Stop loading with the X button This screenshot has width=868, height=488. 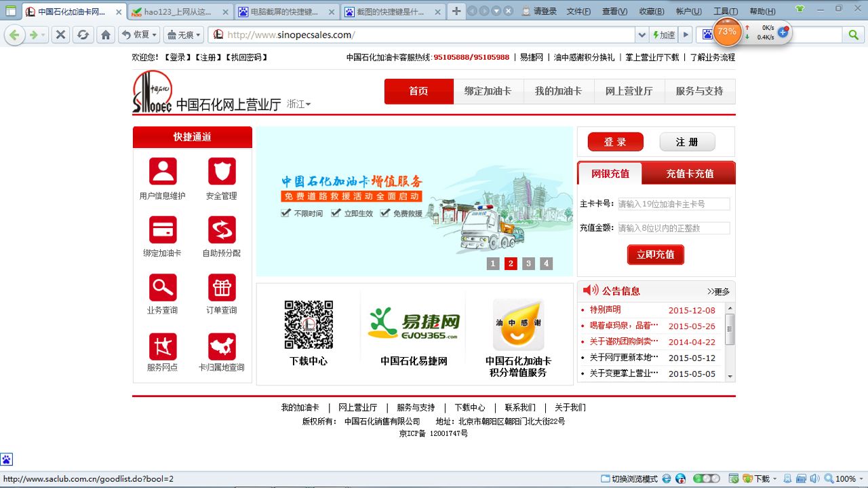[x=60, y=35]
